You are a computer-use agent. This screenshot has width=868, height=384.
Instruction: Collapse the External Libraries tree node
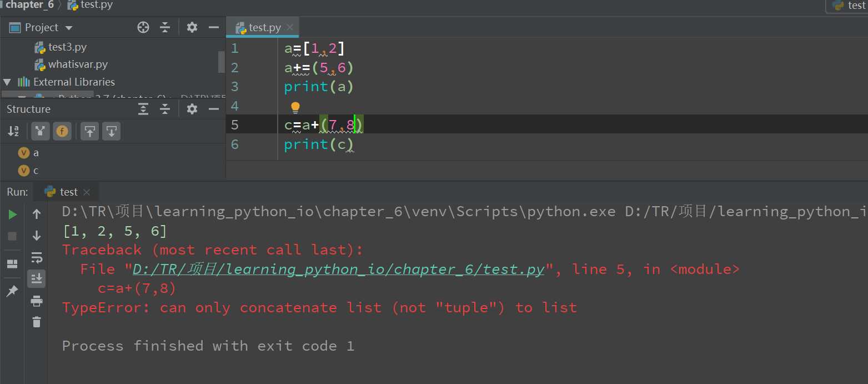tap(7, 82)
